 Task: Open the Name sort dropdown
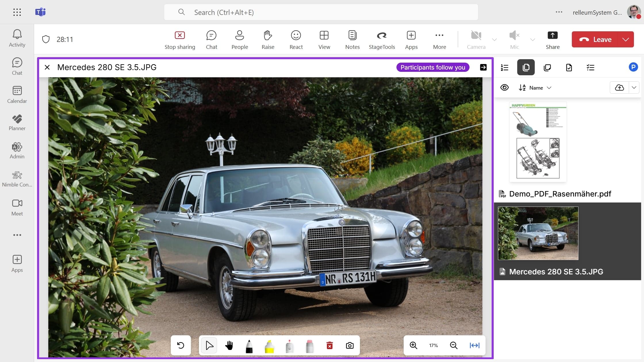pyautogui.click(x=535, y=88)
